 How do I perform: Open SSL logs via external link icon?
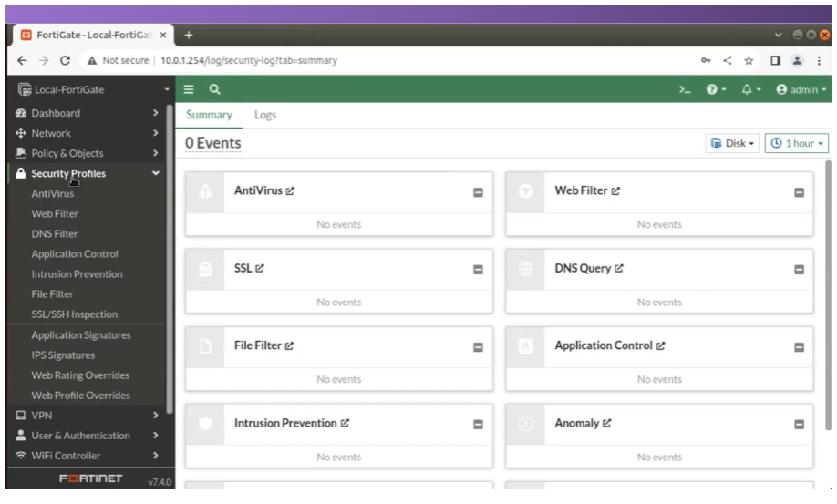click(x=260, y=268)
